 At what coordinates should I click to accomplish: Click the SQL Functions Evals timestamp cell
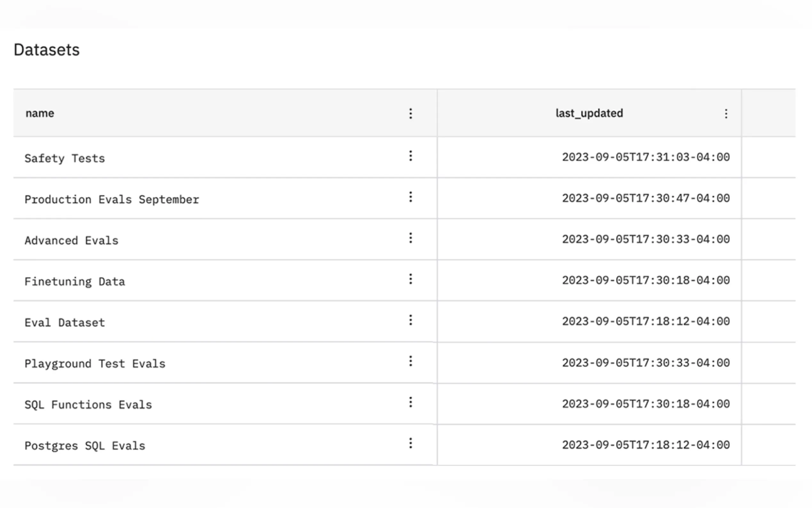[x=645, y=404]
